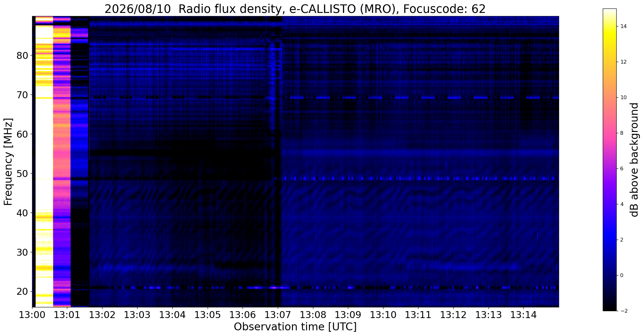Click the 80 MHz frequency tick label
This screenshot has width=644, height=336.
(22, 55)
